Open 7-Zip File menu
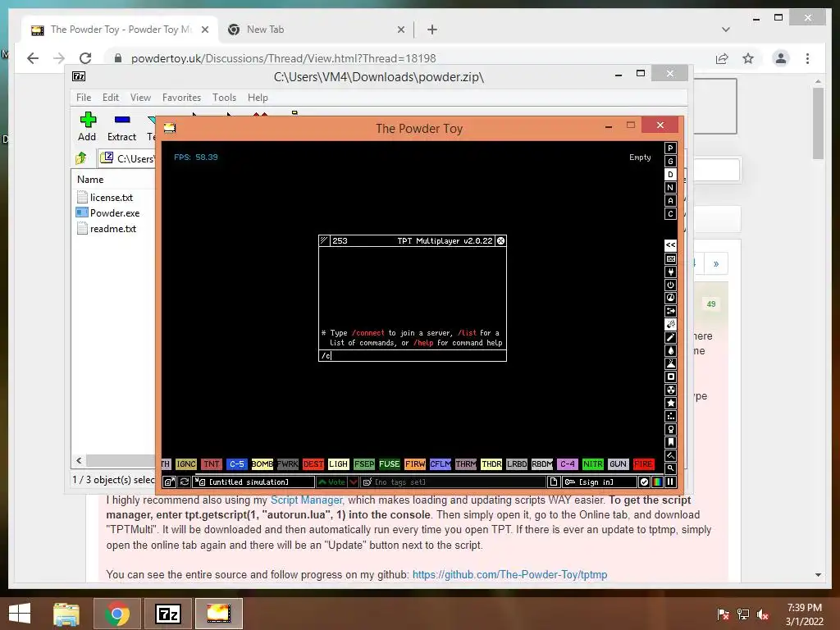 click(84, 98)
